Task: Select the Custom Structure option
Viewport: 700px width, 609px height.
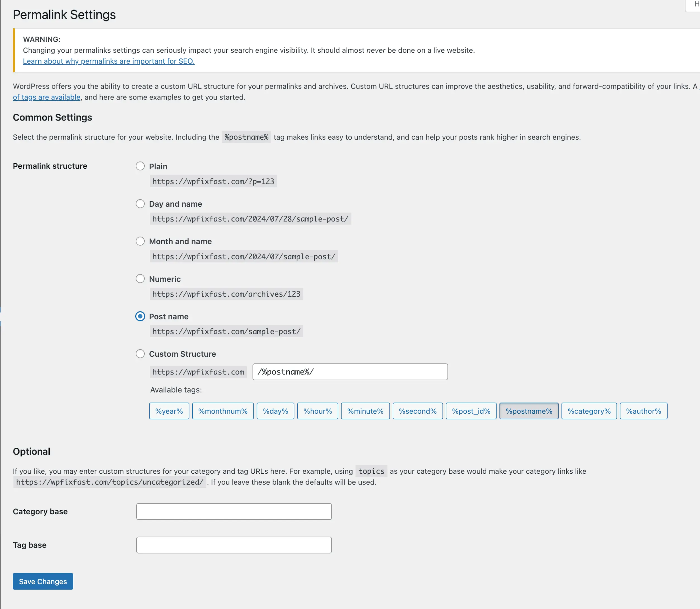Action: point(140,354)
